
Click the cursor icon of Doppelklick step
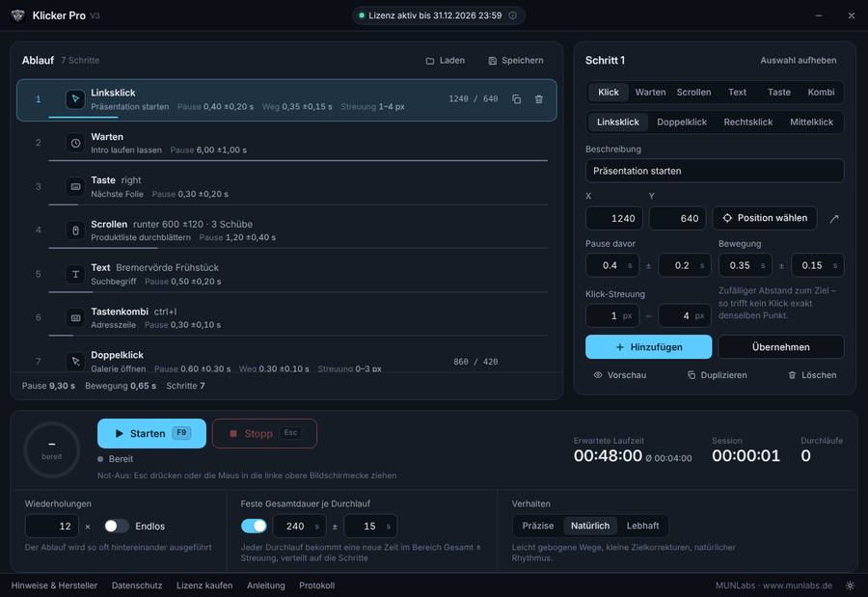tap(75, 361)
